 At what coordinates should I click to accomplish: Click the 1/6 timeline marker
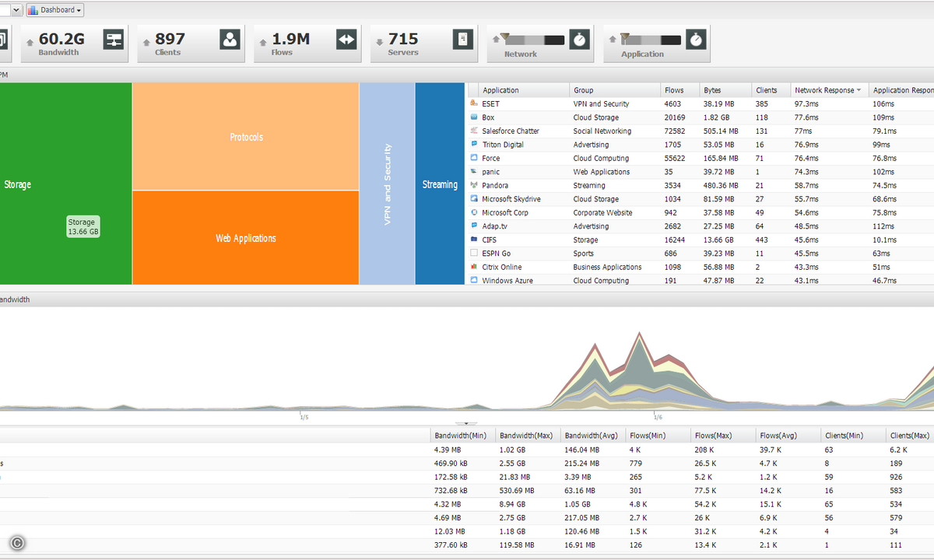click(658, 417)
